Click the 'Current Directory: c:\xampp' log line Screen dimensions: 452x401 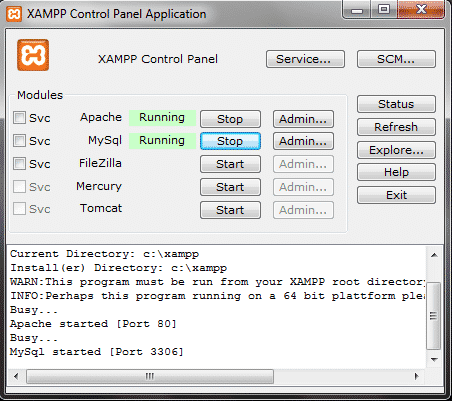point(104,254)
